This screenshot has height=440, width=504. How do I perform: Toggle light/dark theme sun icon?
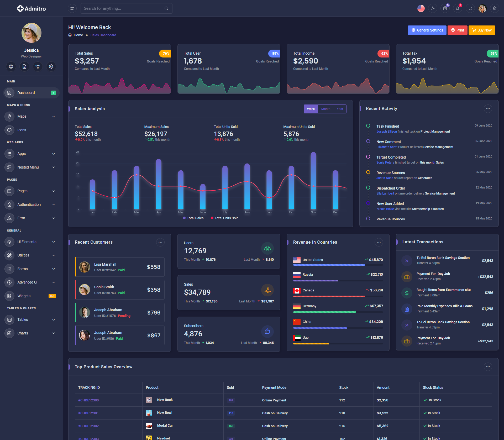pos(433,8)
